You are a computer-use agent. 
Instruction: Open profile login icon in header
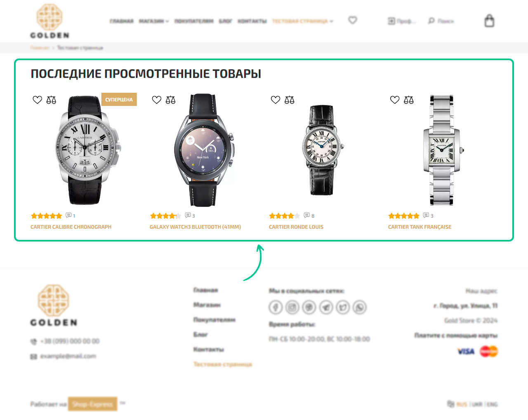coord(391,21)
